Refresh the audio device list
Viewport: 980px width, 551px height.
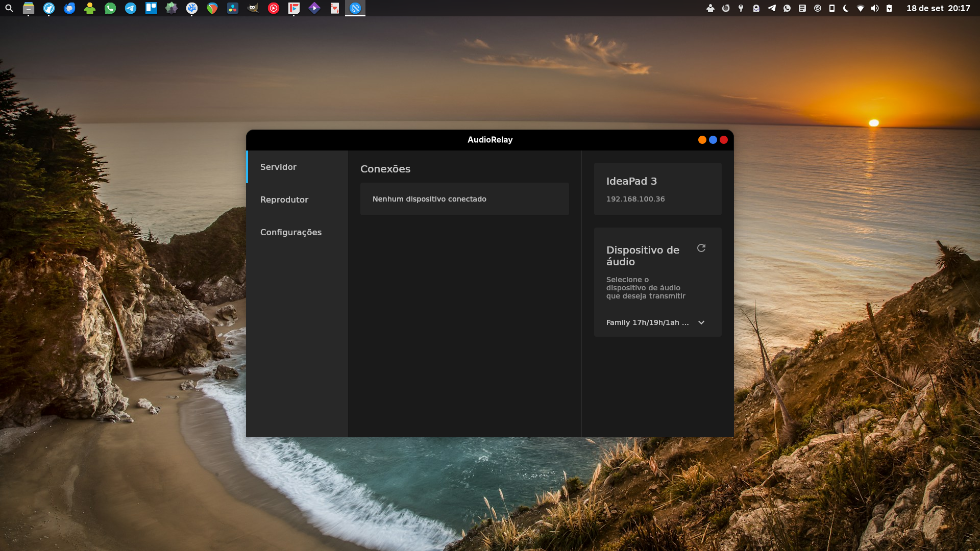(701, 248)
